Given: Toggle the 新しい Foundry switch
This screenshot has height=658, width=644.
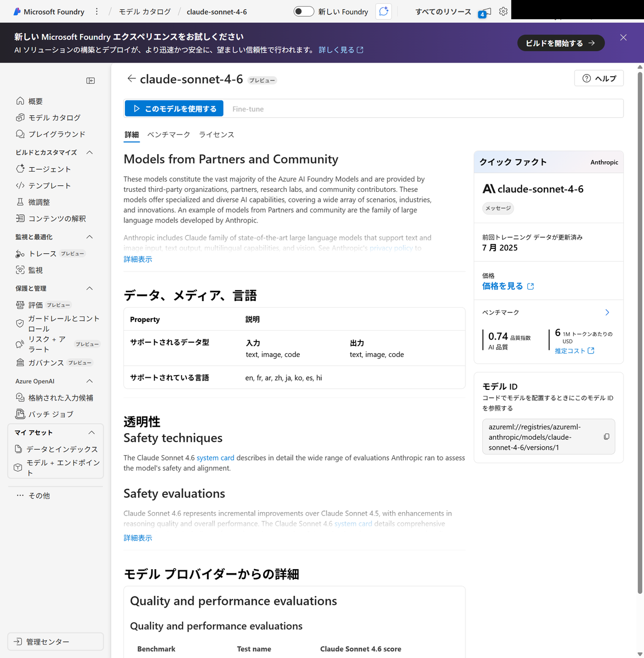Looking at the screenshot, I should [304, 12].
